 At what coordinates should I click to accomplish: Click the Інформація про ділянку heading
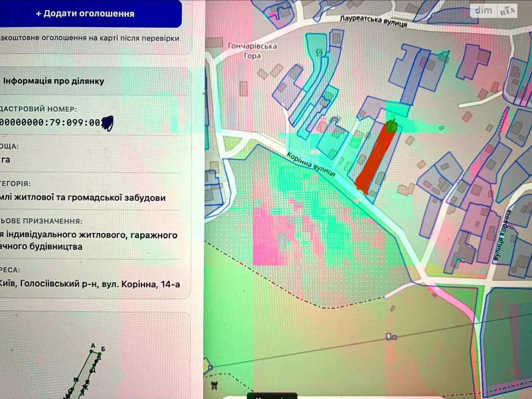(x=54, y=81)
